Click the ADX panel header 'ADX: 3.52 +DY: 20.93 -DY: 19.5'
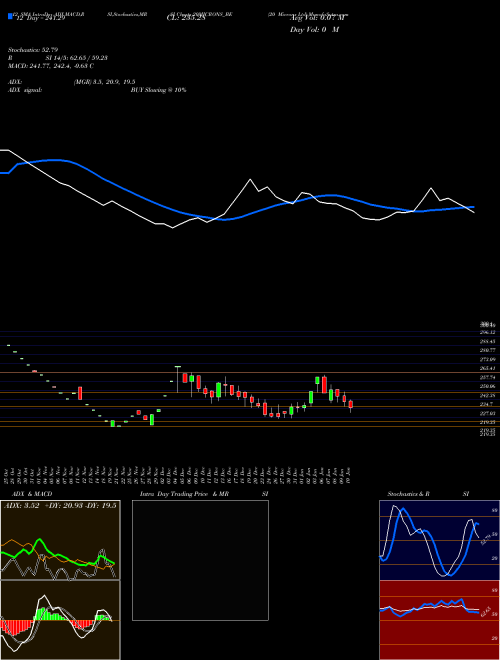The width and height of the screenshot is (500, 660). pyautogui.click(x=60, y=506)
